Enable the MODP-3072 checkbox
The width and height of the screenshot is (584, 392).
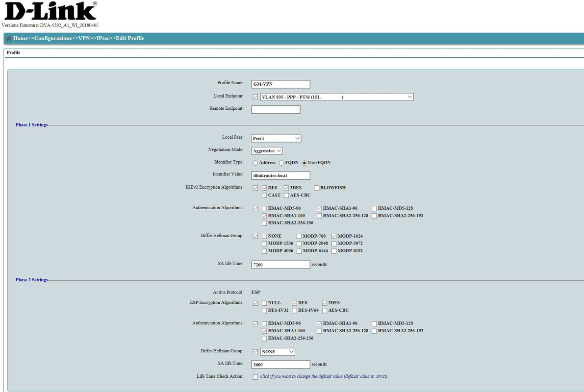point(334,244)
